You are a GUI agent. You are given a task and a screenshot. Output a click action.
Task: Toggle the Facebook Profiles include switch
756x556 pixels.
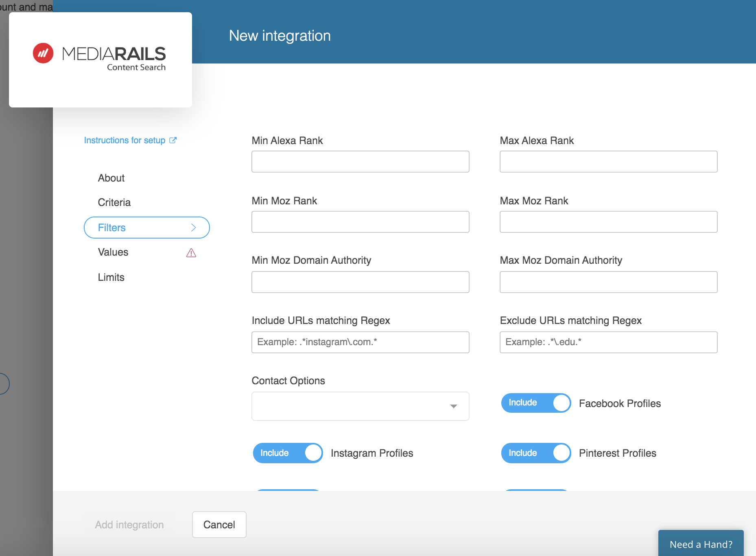536,403
